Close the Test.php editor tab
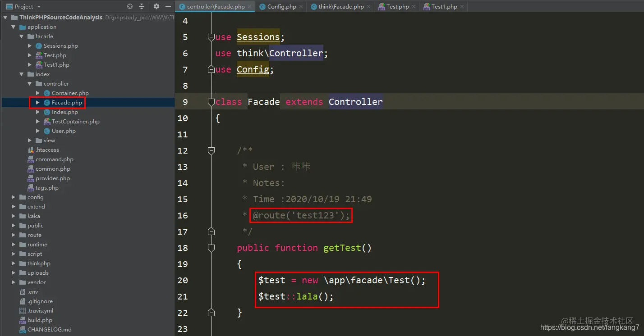Viewport: 644px width, 336px height. click(414, 7)
